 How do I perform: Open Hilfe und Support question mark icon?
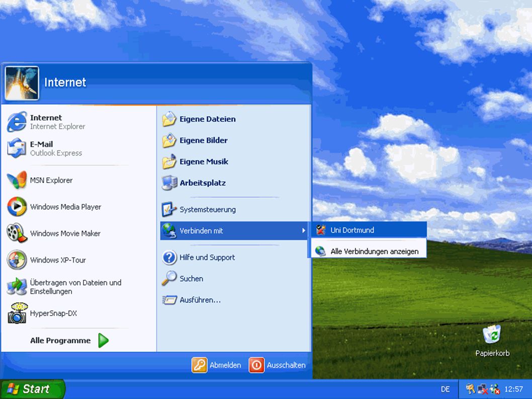coord(169,258)
